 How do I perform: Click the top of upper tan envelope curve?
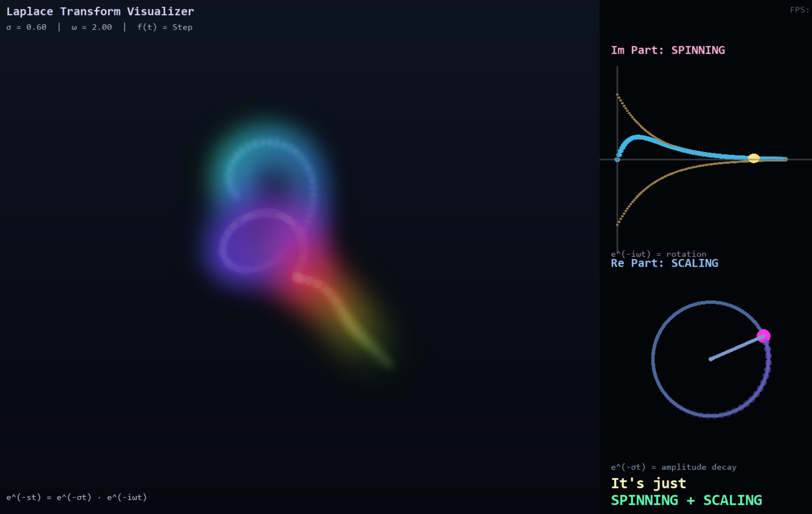pos(618,95)
